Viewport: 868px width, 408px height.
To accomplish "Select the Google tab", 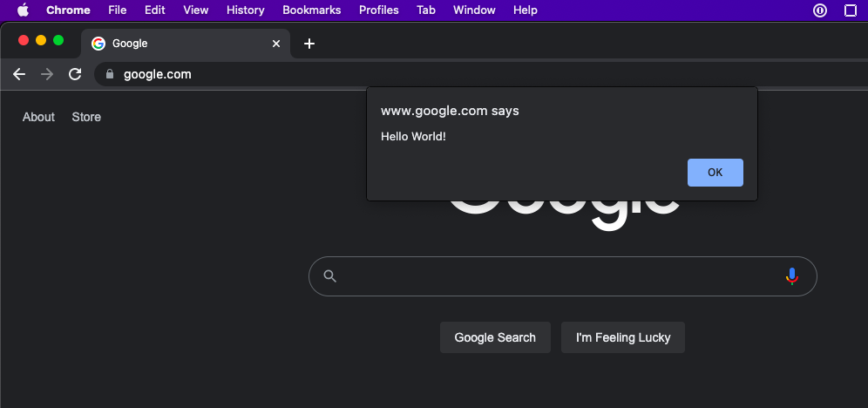I will [x=174, y=44].
